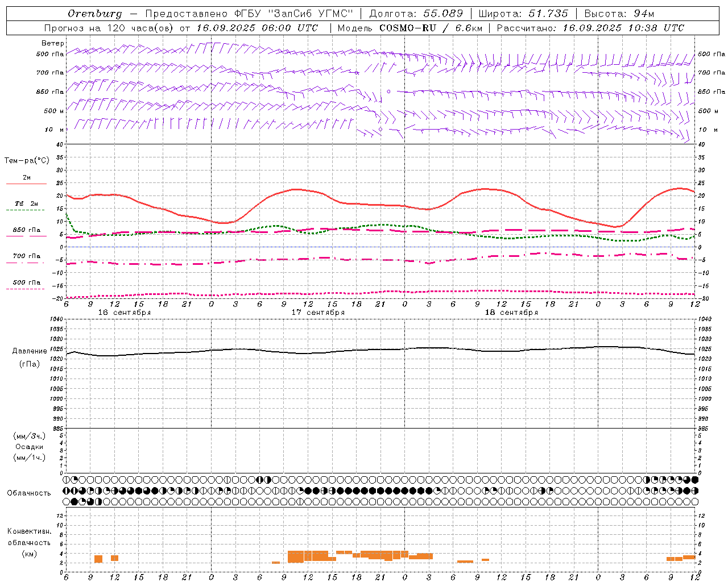Image resolution: width=728 pixels, height=582 pixels.
Task: Select the 'COSMO-RU / 6.6км' model label
Action: (431, 28)
